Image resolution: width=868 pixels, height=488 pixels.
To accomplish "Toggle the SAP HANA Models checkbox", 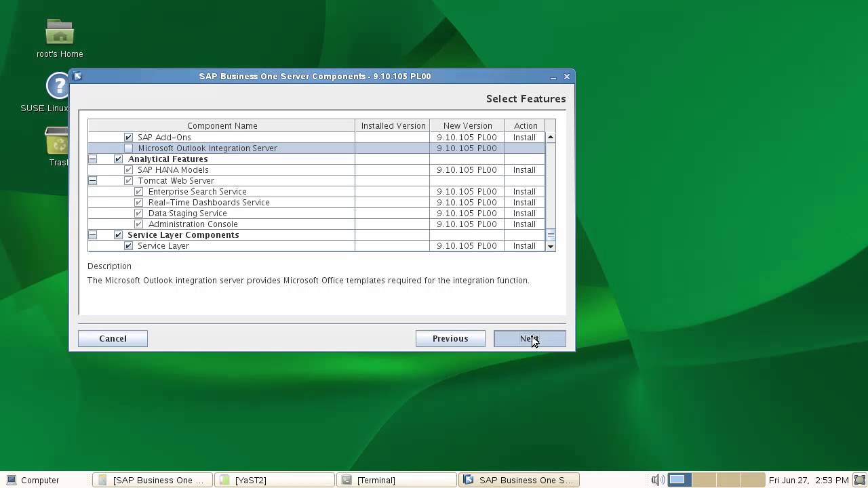I will coord(128,170).
